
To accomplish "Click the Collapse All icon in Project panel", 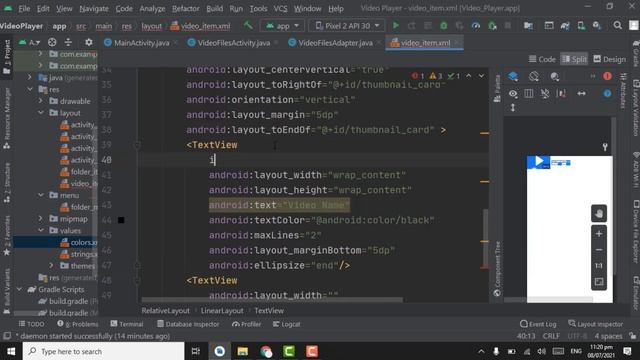I will point(68,42).
